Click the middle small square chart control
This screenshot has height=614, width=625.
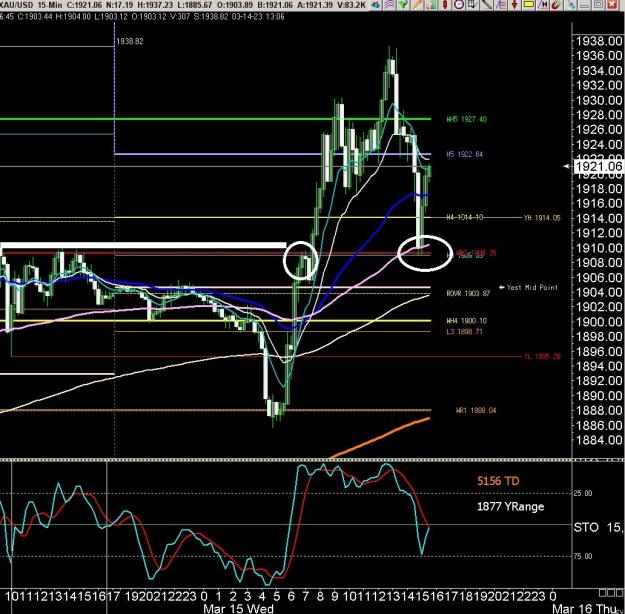pyautogui.click(x=609, y=593)
